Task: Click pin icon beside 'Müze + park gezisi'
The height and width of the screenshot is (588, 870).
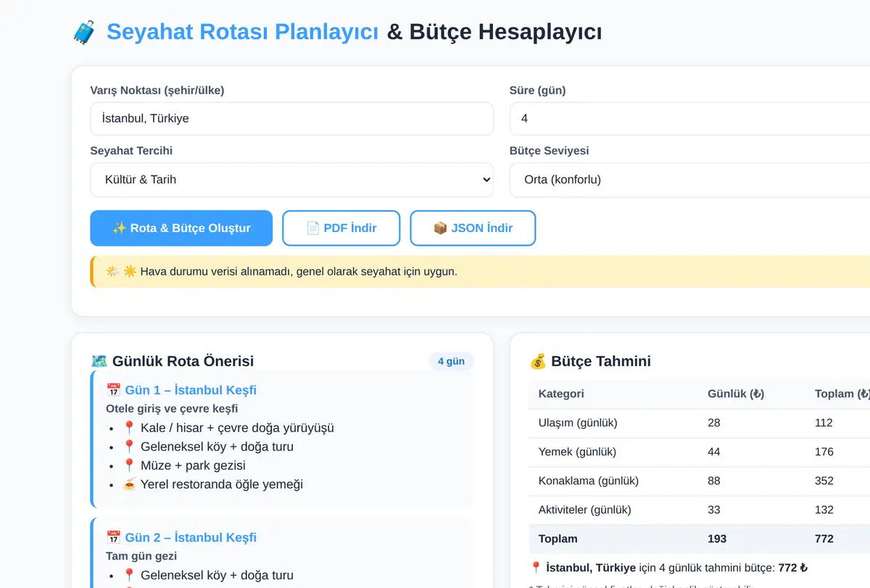Action: pos(129,465)
